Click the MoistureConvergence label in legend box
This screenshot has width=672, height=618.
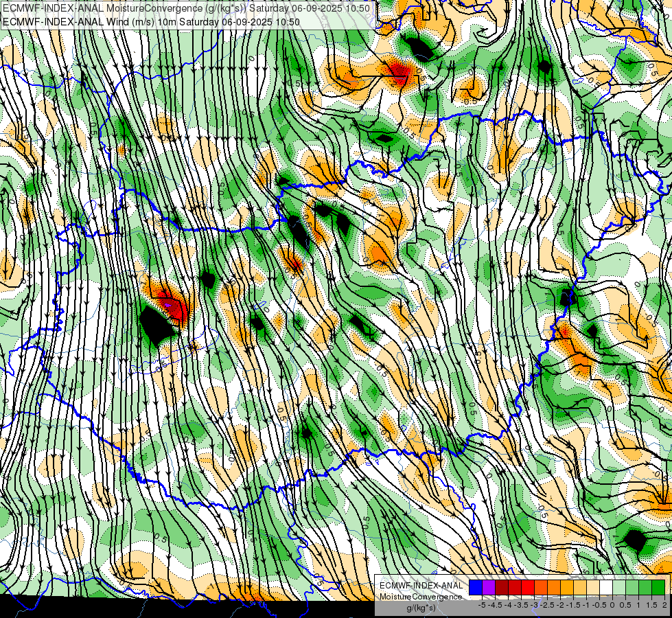coord(421,597)
